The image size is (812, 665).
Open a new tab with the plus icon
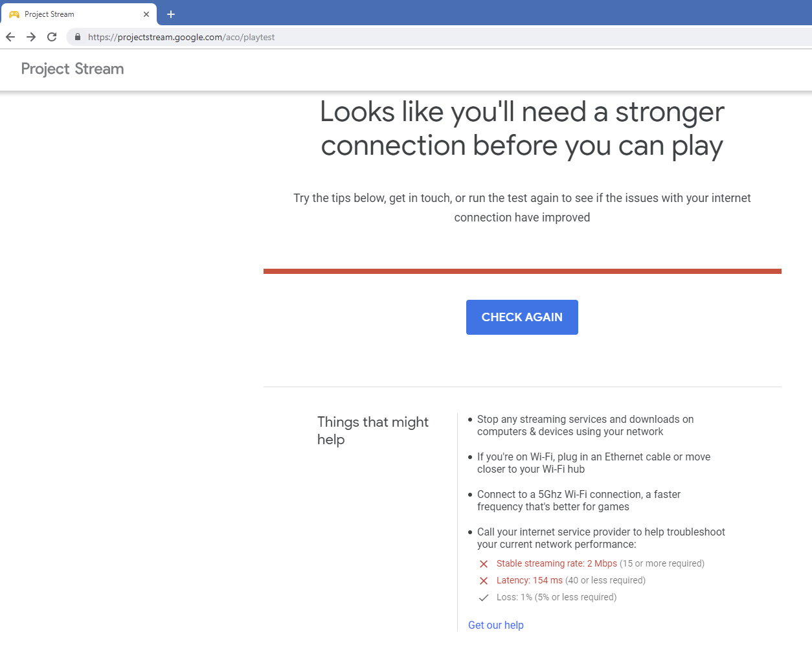[x=171, y=14]
